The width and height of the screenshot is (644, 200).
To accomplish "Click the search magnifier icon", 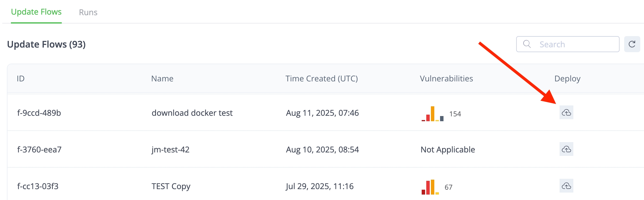I will tap(527, 44).
